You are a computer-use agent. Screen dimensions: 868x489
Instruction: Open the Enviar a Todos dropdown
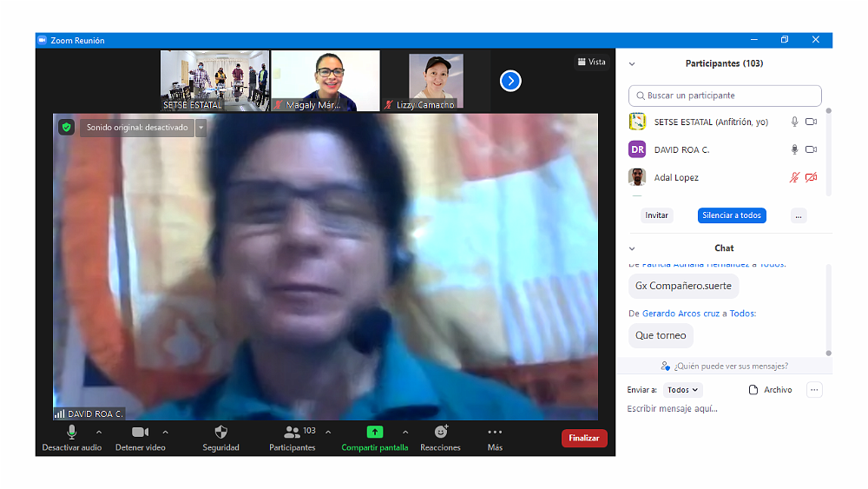(x=682, y=390)
